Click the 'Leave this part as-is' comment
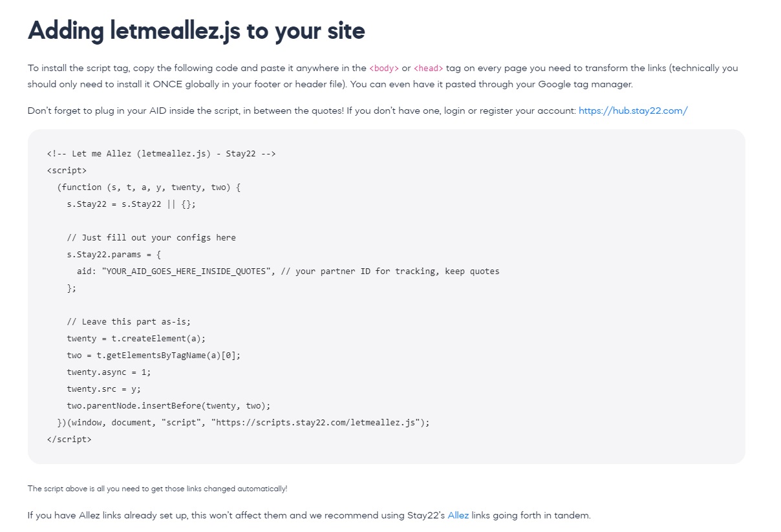 [x=129, y=321]
